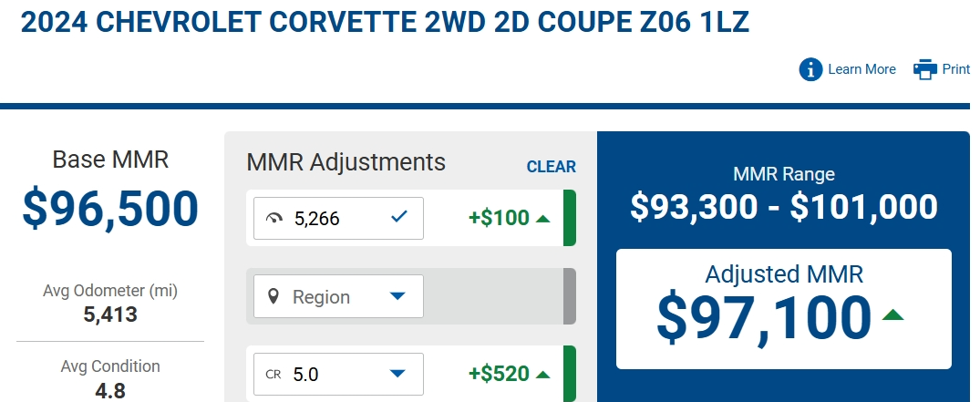Confirm odometer with the checkmark icon

(x=398, y=217)
